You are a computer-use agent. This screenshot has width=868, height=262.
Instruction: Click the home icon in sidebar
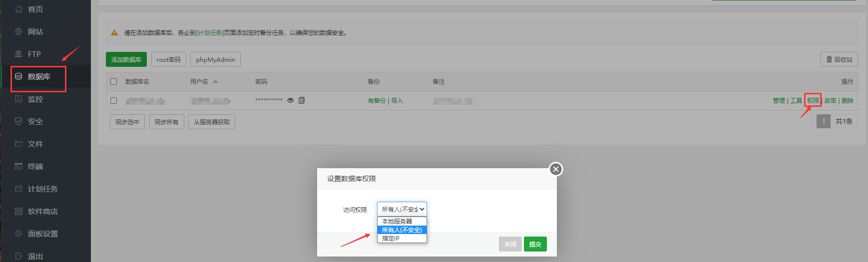pos(18,9)
